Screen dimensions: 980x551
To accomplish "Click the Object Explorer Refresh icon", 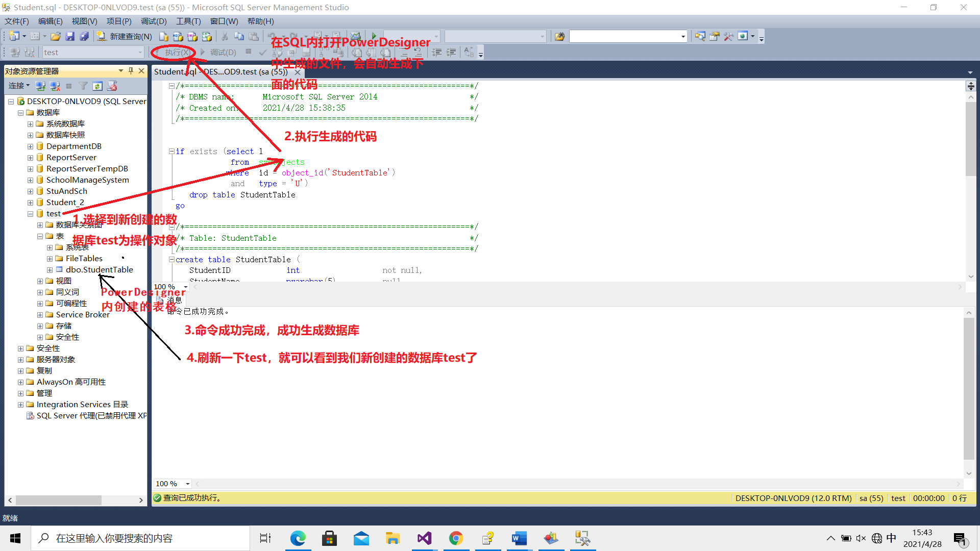I will pyautogui.click(x=97, y=86).
